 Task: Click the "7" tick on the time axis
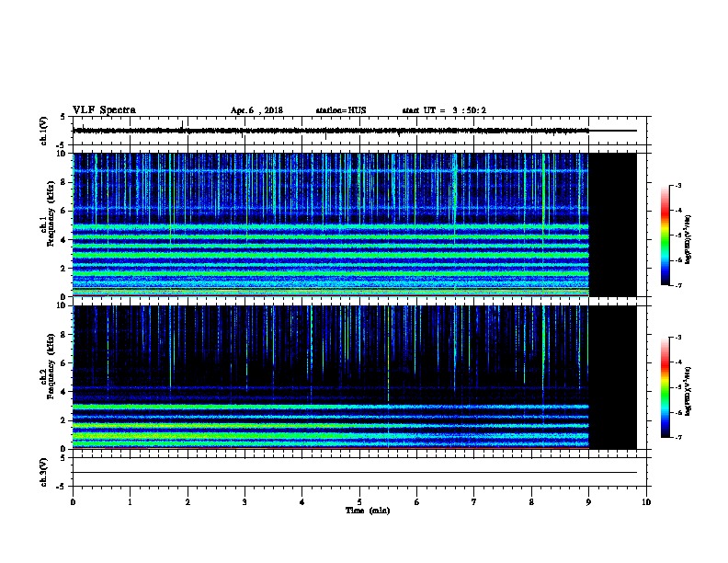[x=474, y=501]
